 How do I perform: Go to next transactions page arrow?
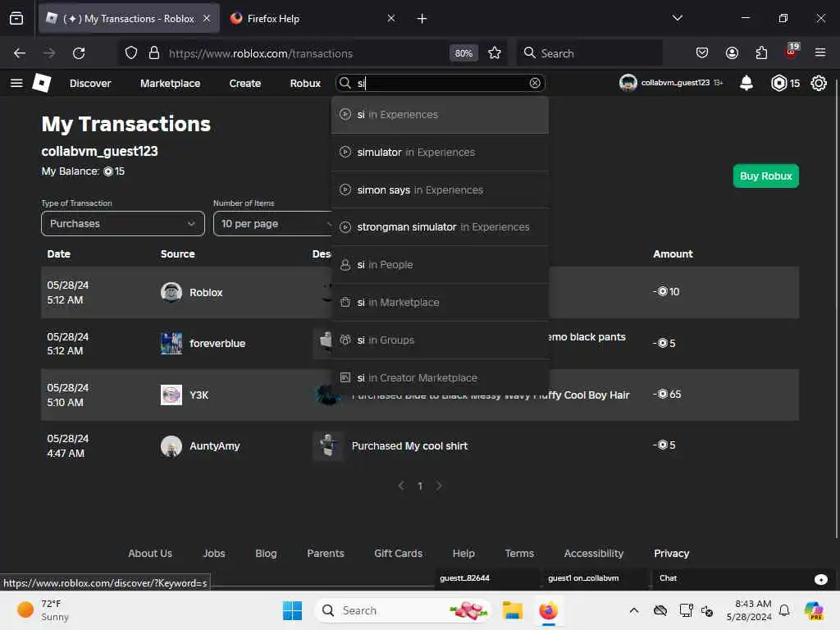coord(439,486)
